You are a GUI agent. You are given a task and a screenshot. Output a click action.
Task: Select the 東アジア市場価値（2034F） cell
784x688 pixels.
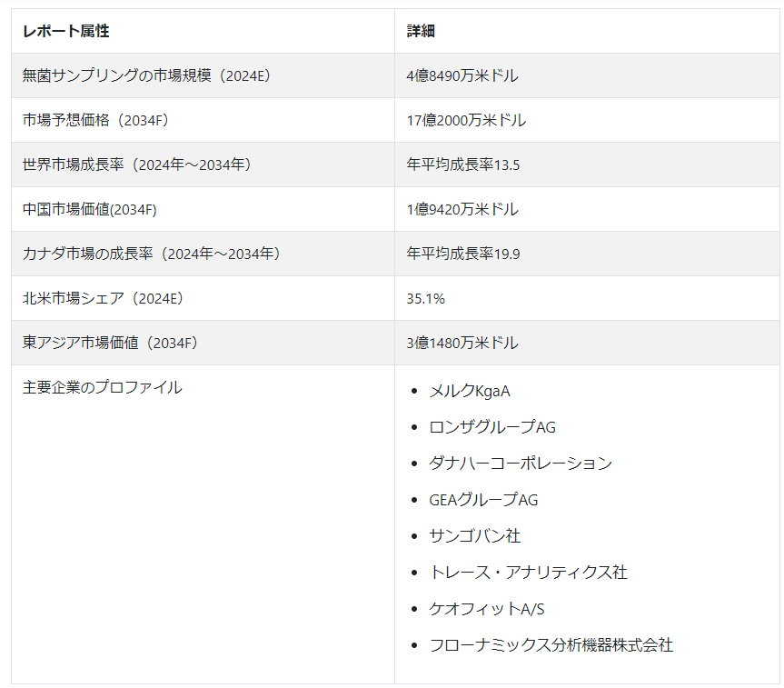pos(110,343)
